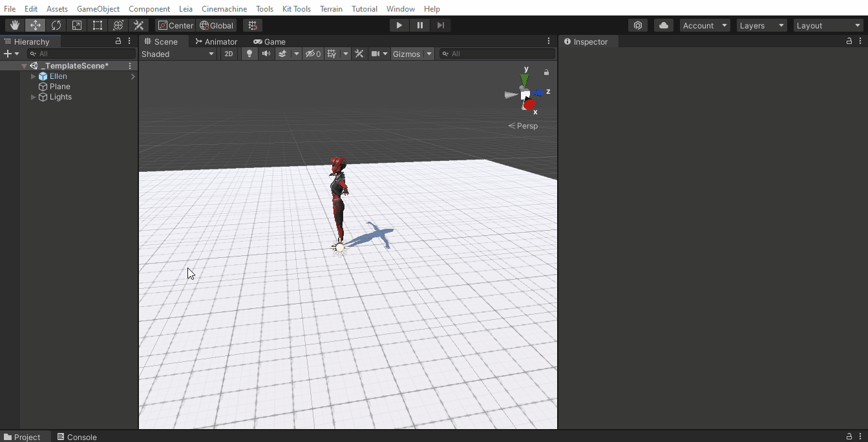Open the Assets menu
The height and width of the screenshot is (442, 868).
57,9
